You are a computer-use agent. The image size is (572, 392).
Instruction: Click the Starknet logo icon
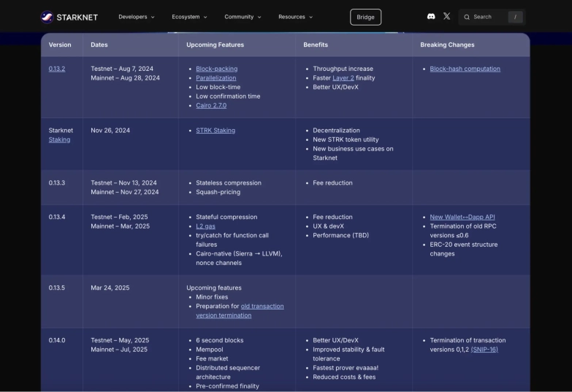tap(47, 17)
